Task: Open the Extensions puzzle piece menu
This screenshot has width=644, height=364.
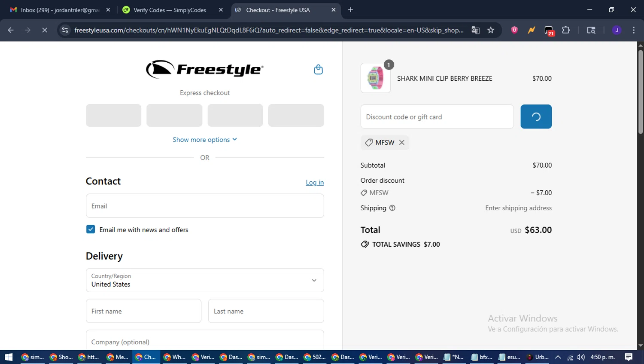Action: (x=566, y=30)
